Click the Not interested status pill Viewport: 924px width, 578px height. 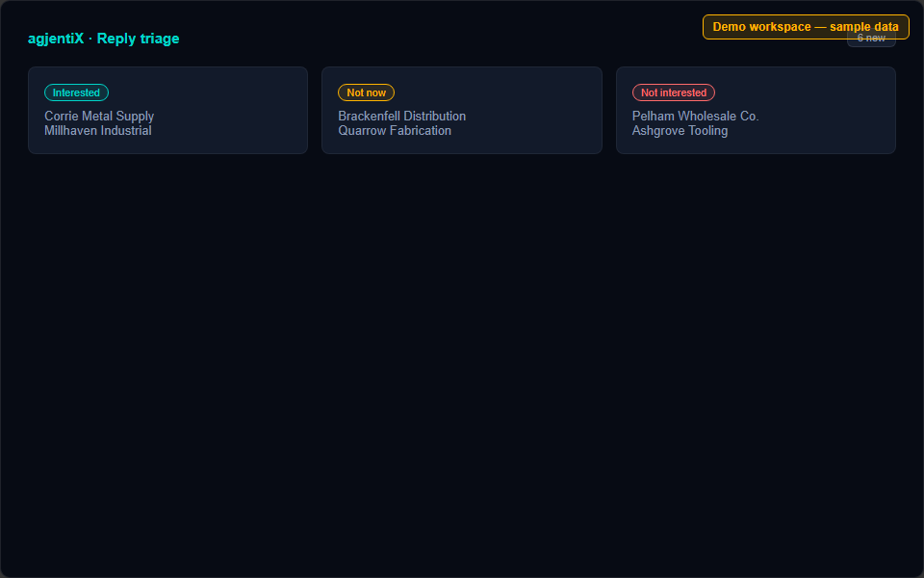[674, 92]
